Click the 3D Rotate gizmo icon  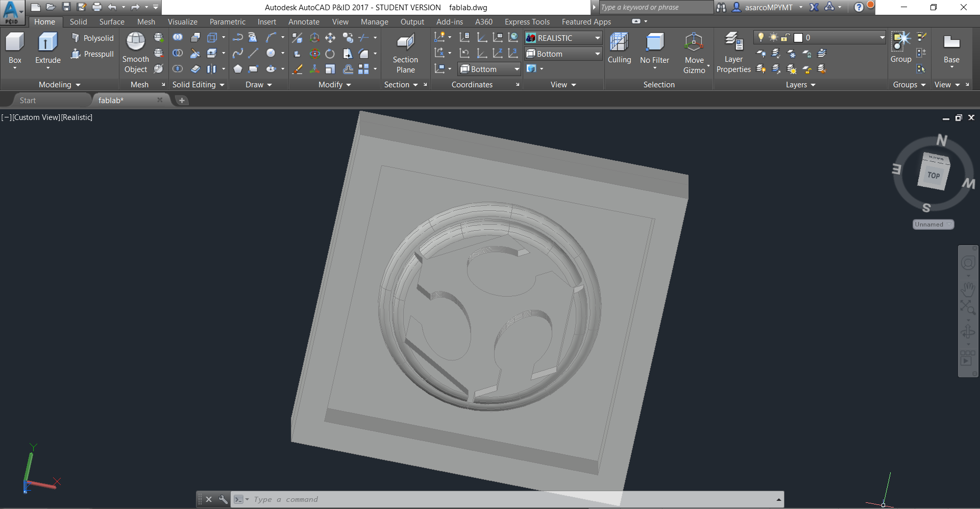coord(315,54)
